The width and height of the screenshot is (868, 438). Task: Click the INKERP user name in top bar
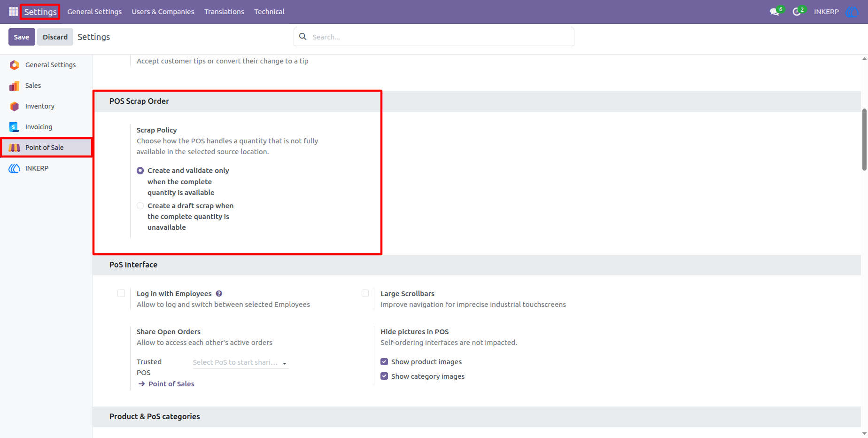(x=826, y=12)
